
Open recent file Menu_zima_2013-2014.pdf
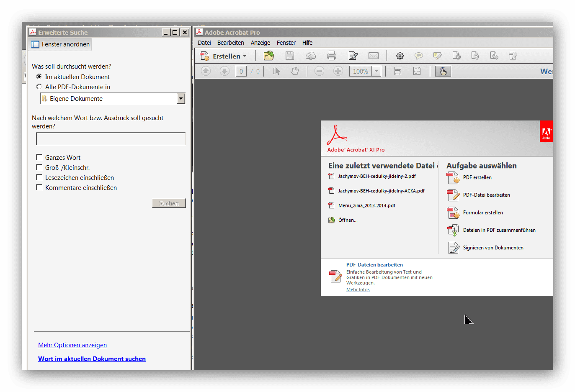coord(367,205)
